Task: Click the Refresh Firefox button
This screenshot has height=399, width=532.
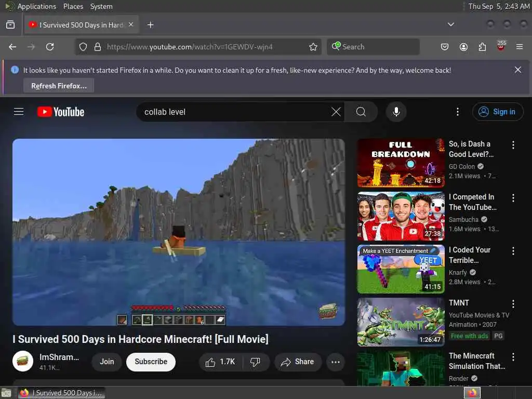Action: [59, 86]
